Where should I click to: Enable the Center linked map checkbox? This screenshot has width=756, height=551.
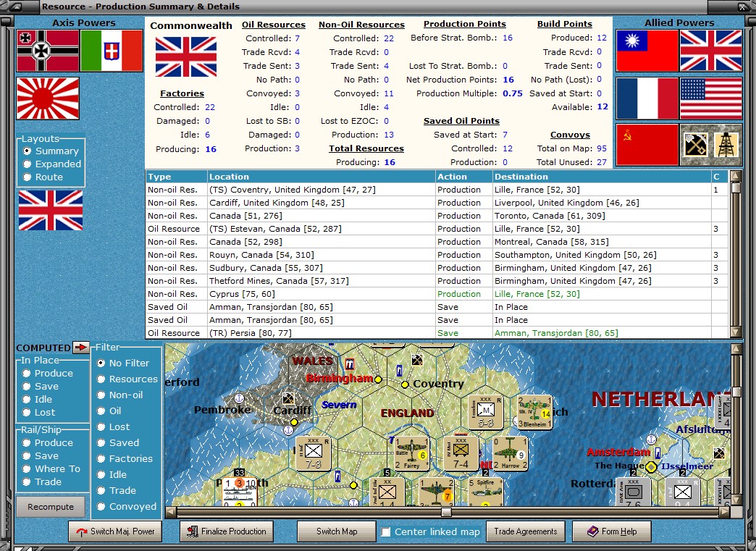click(387, 532)
